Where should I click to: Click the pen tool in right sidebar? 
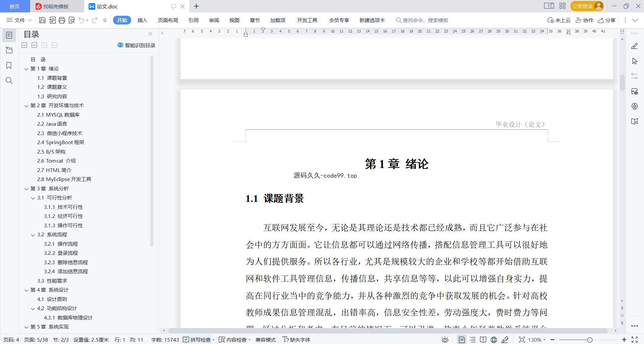tap(634, 46)
